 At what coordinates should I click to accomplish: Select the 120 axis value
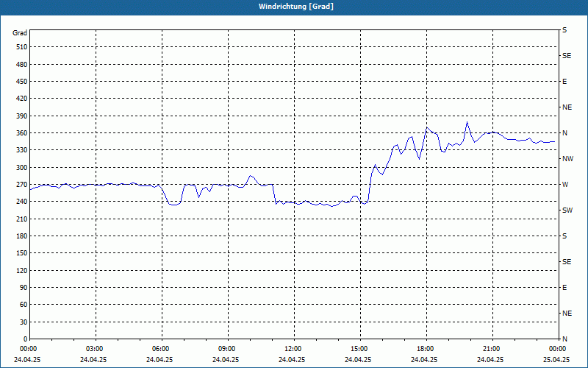[22, 270]
